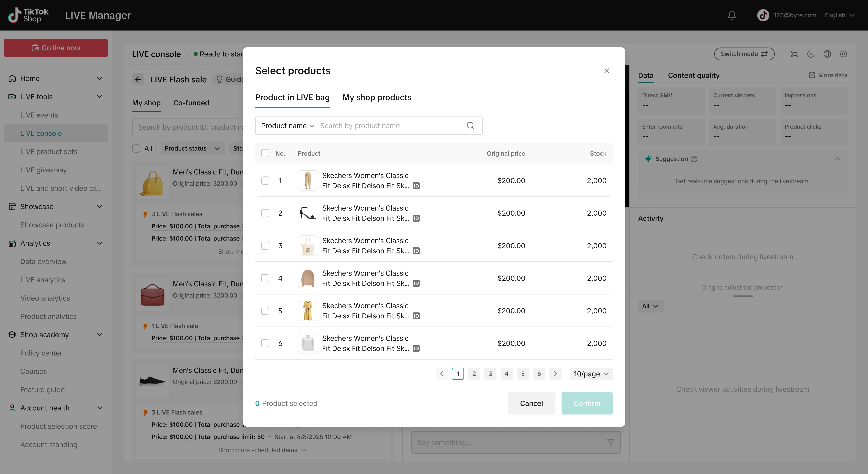Click the back arrow beside LIVE Flash sale
868x474 pixels.
[138, 80]
